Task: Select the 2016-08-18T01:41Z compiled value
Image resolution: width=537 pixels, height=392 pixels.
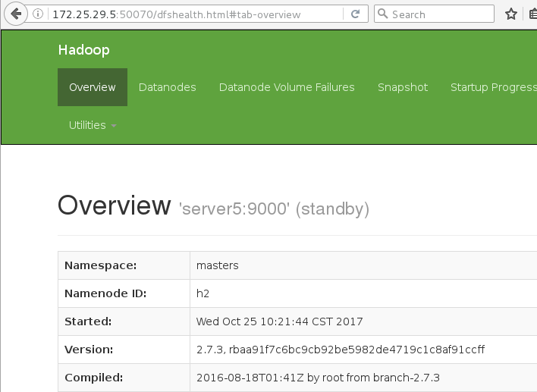Action: pos(318,378)
